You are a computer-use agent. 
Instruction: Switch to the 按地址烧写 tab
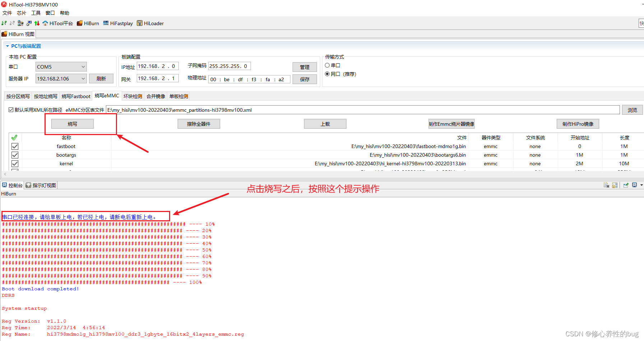pyautogui.click(x=46, y=96)
